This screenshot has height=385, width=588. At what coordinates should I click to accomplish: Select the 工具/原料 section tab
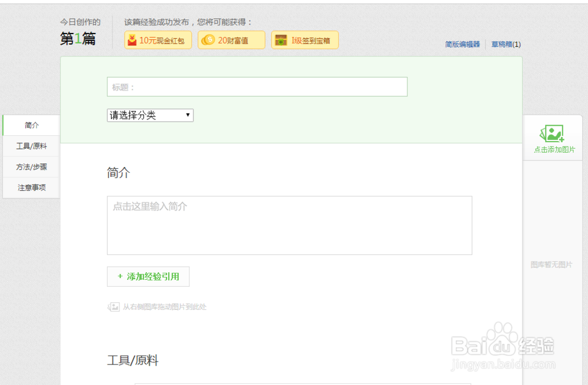[31, 146]
